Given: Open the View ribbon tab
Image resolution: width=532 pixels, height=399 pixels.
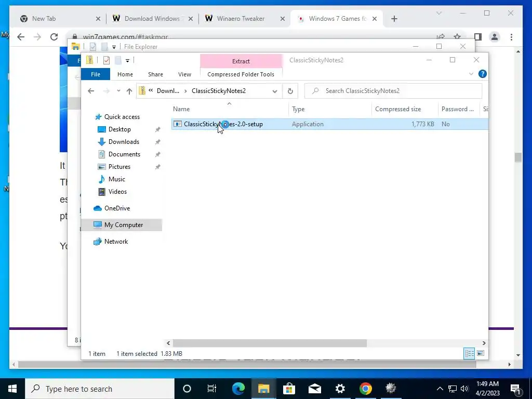Looking at the screenshot, I should [184, 74].
